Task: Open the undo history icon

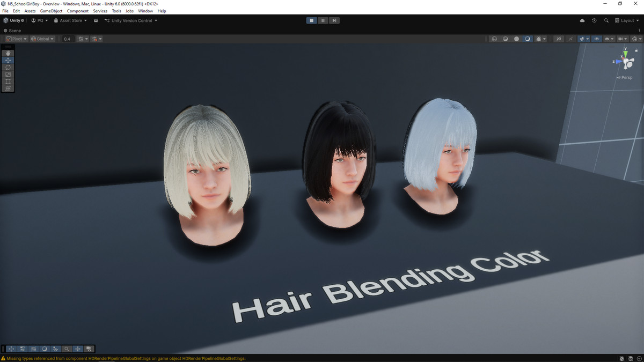Action: 594,20
